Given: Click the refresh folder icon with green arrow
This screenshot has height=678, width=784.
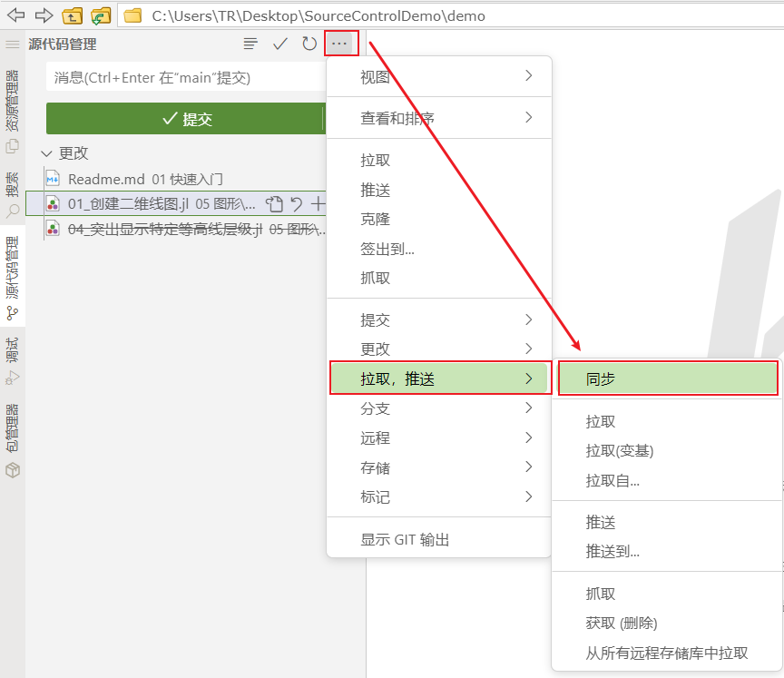Looking at the screenshot, I should (x=101, y=15).
